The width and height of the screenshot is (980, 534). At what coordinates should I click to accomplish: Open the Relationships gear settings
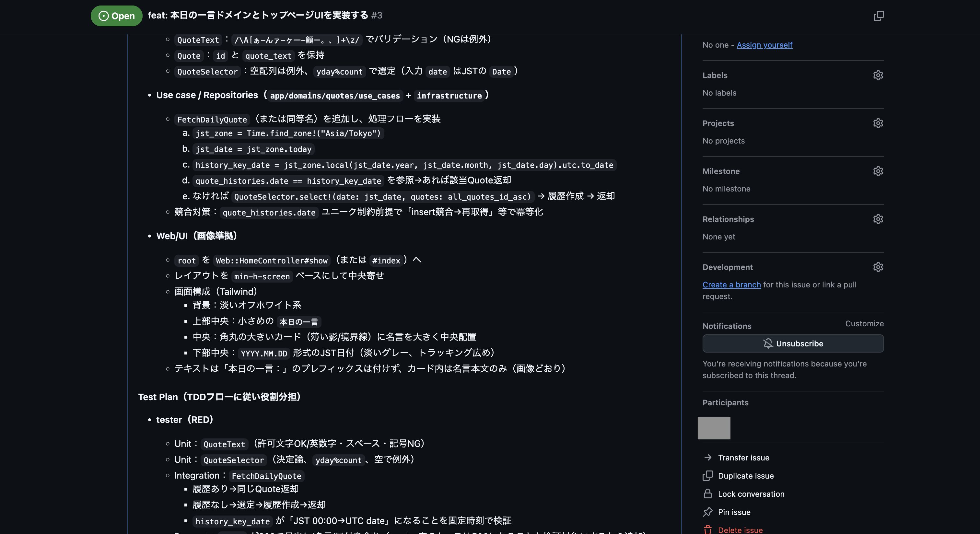(x=878, y=219)
